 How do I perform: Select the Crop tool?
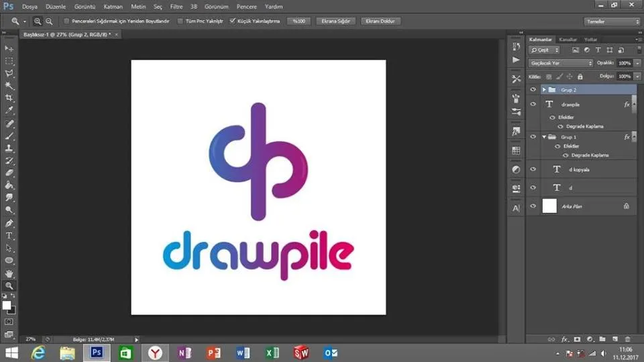[x=9, y=98]
